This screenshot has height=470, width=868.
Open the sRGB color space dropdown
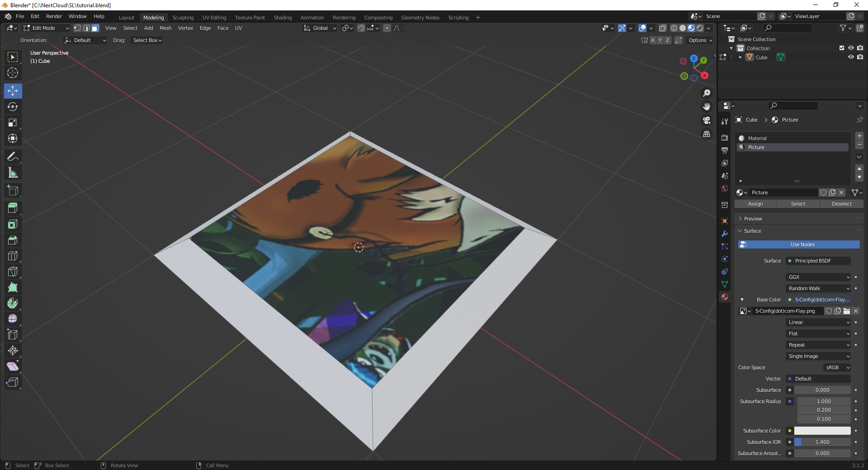pyautogui.click(x=837, y=367)
